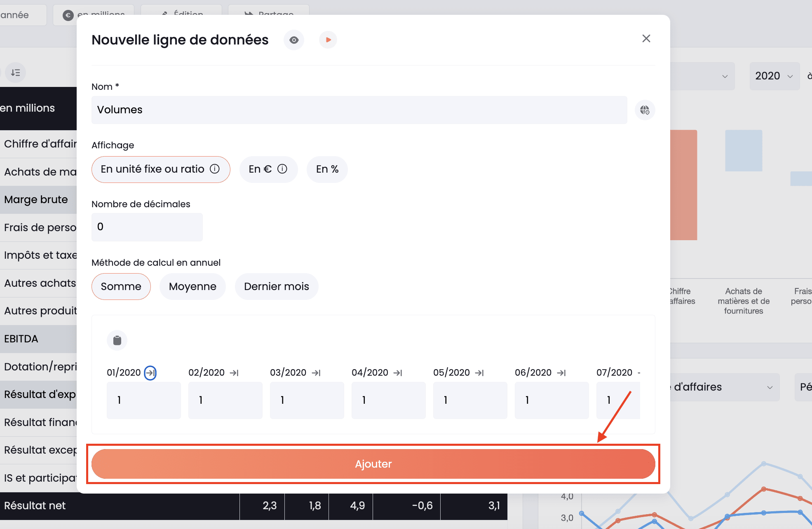
Task: Select 'En unité fixe ou ratio' display option
Action: coord(161,169)
